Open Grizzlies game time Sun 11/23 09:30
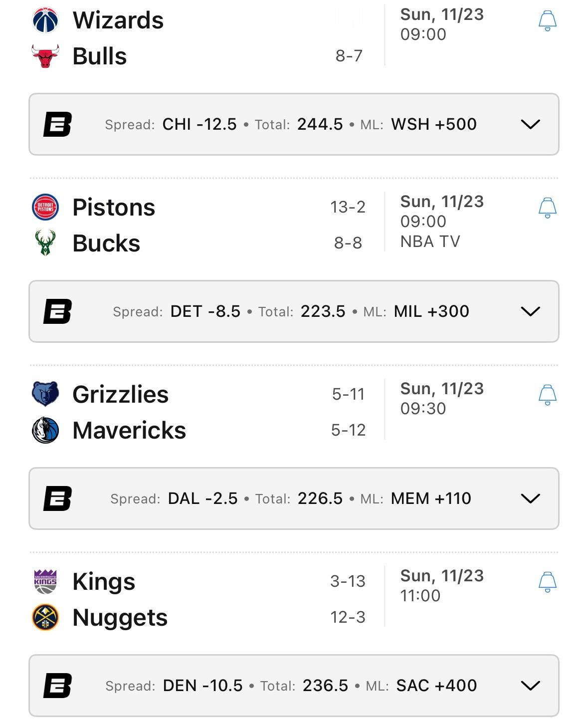Screen dimensions: 588x725 441,399
